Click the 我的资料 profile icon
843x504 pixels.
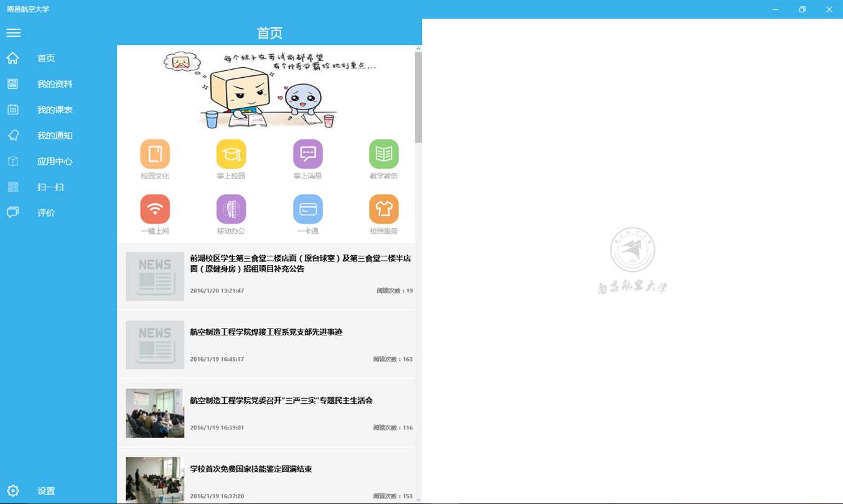(12, 84)
